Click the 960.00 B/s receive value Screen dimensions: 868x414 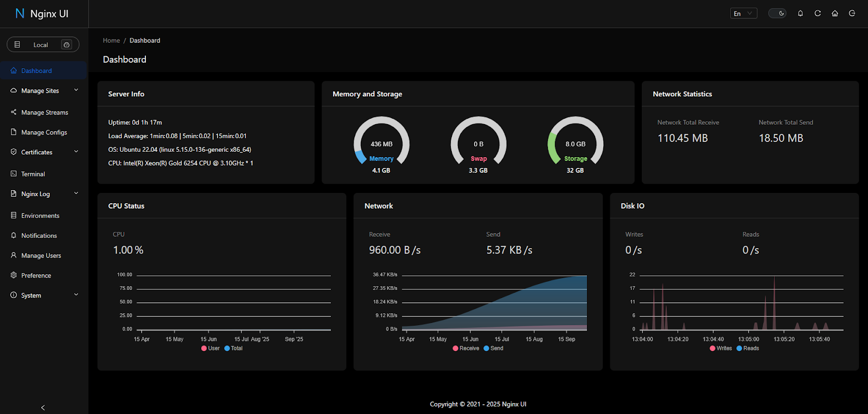point(395,250)
